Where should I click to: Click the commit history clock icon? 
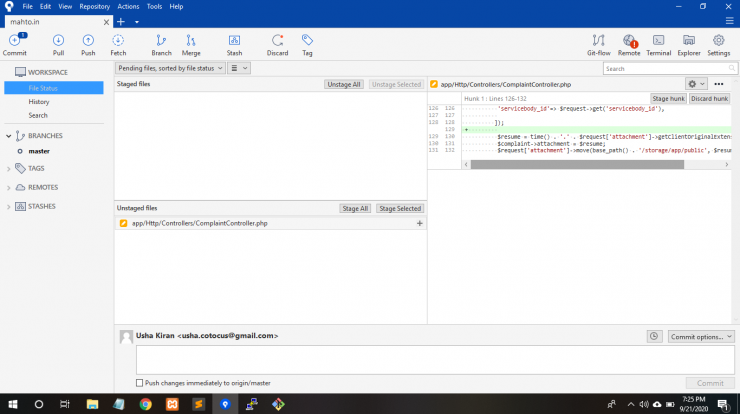(654, 336)
